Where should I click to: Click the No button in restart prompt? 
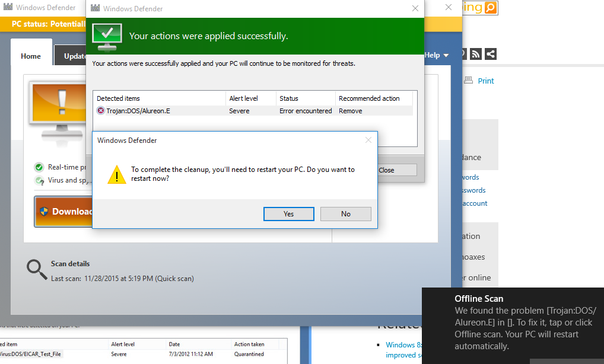click(346, 214)
